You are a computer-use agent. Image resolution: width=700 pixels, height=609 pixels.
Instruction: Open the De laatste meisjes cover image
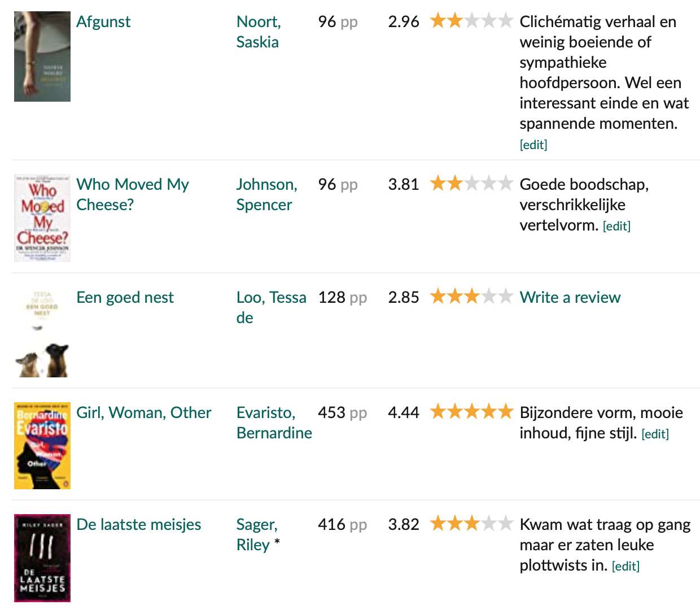tap(42, 558)
